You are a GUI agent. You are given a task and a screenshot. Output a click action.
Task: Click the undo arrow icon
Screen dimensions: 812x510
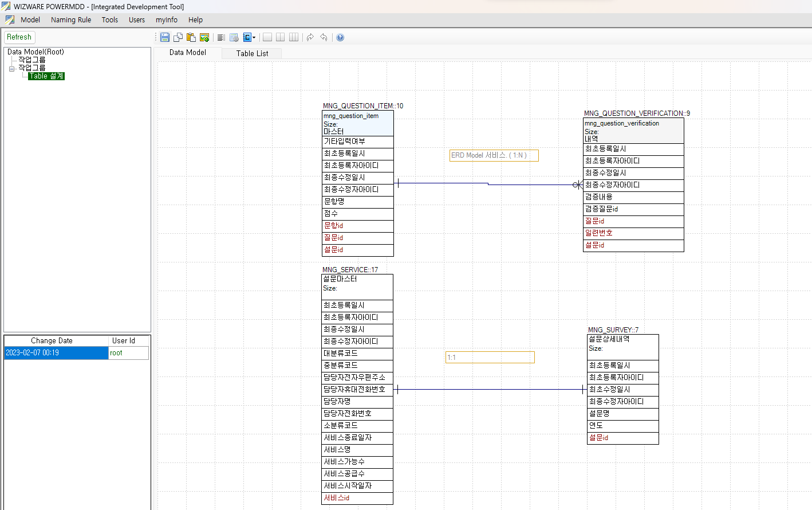tap(324, 37)
